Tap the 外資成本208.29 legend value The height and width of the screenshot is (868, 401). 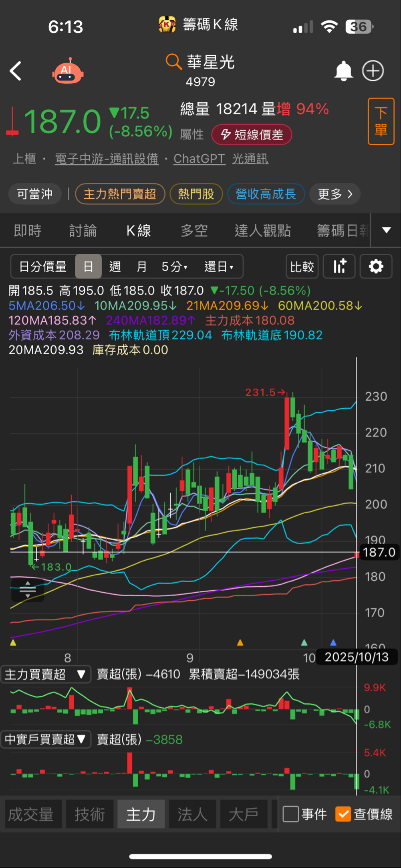point(54,335)
